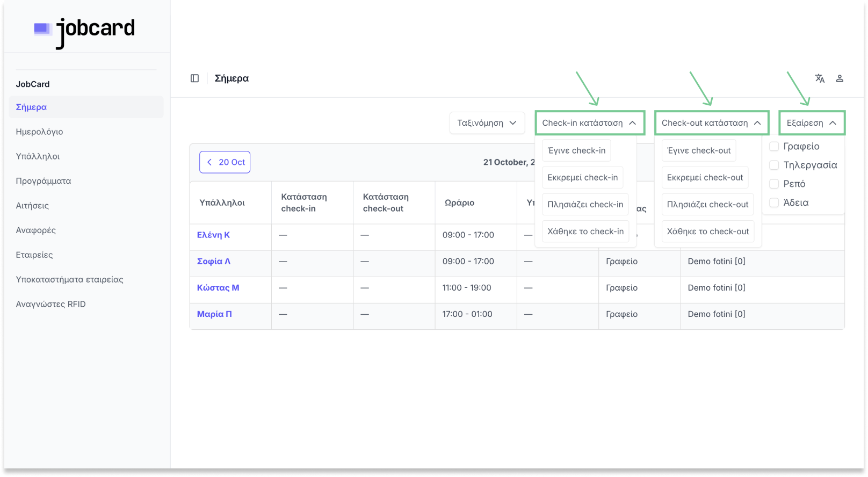The width and height of the screenshot is (868, 477).
Task: Collapse the Check-in κατάσταση dropdown
Action: point(589,123)
